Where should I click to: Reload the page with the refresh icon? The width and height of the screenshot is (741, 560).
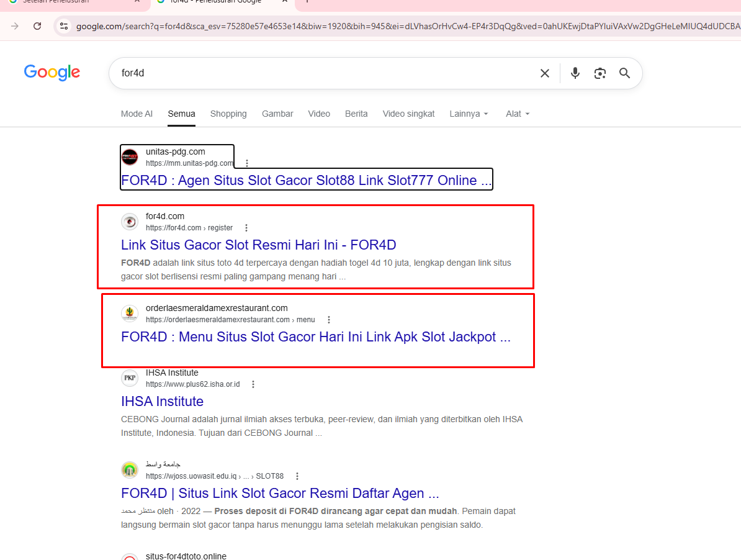(x=37, y=26)
